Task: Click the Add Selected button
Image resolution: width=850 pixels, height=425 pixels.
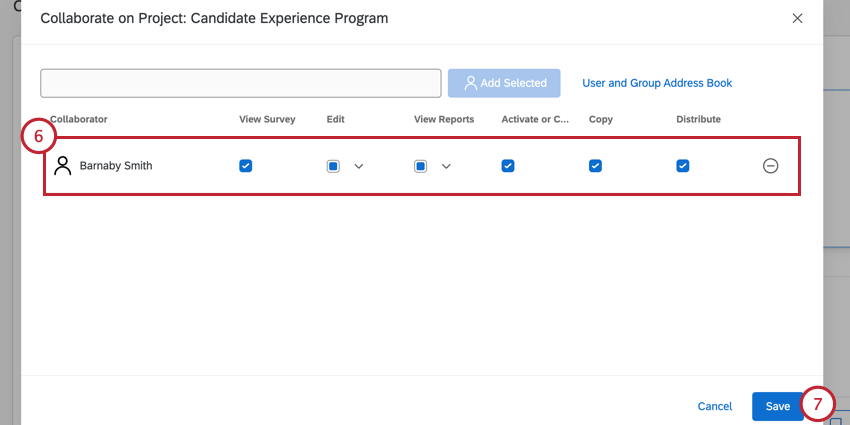Action: 504,83
